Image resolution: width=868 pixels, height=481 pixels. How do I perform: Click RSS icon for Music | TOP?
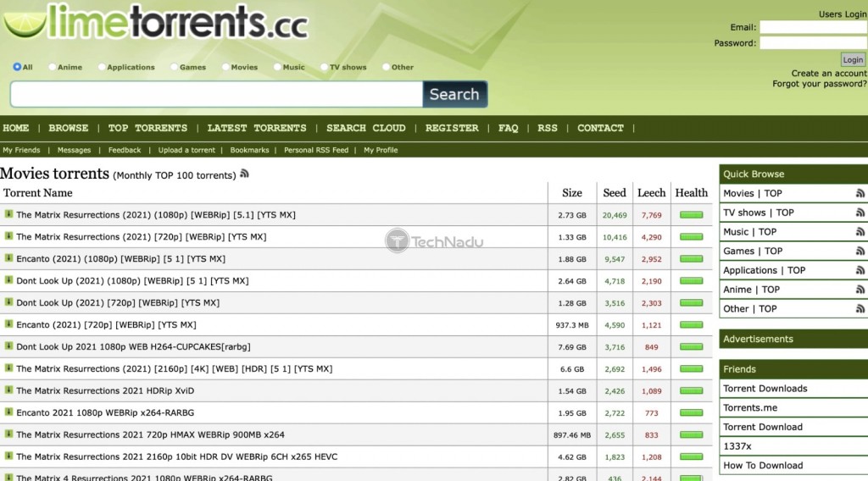coord(860,232)
